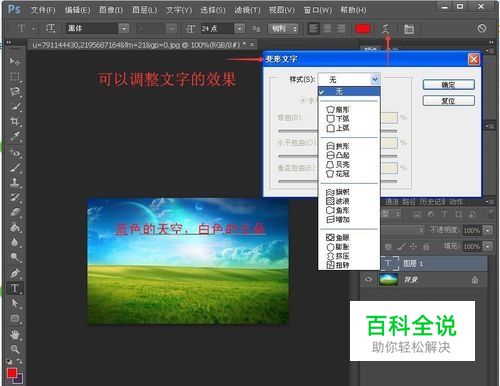Open the font size 24 点 dropdown
This screenshot has height=386, width=500.
(x=240, y=29)
